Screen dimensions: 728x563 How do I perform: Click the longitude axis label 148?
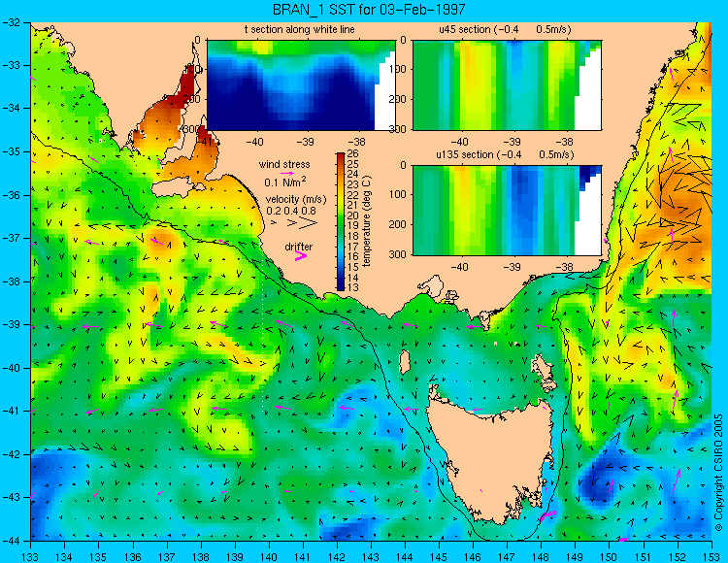tap(541, 557)
